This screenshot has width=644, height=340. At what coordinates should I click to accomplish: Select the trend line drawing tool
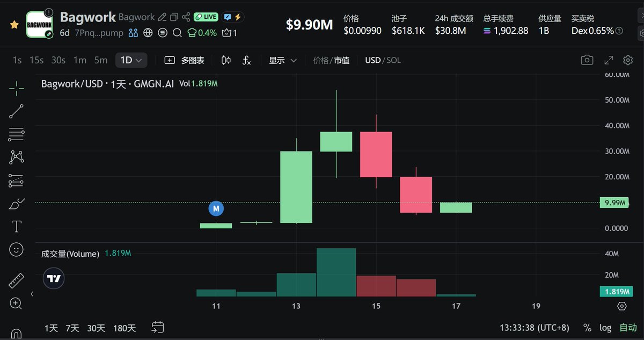click(x=16, y=111)
